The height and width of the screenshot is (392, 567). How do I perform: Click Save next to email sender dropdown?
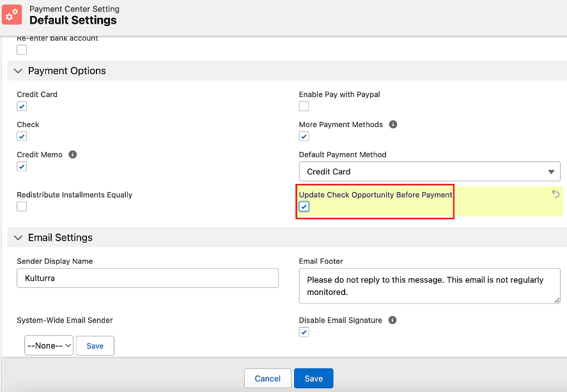95,345
